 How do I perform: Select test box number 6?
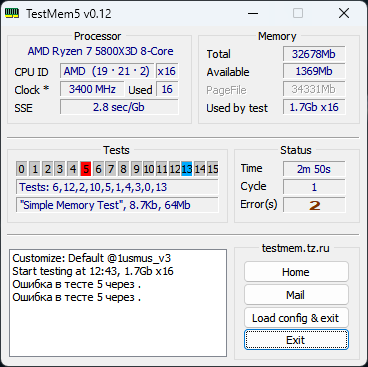point(98,169)
